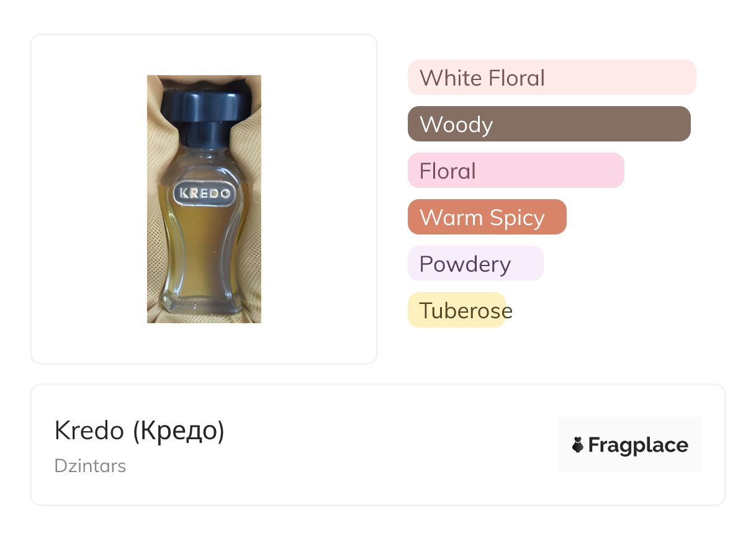Click the Cyrillic name (Кредо) in the title
This screenshot has height=536, width=756.
(x=178, y=431)
